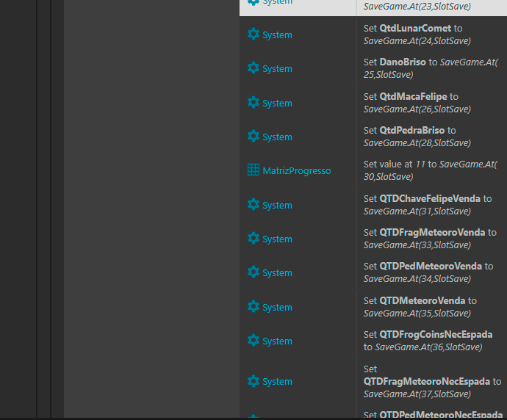Select action Set QTDFrogCoinsNecEspada to SaveGame.At(36,SlotSave)
This screenshot has width=507, height=420.
[x=428, y=341]
